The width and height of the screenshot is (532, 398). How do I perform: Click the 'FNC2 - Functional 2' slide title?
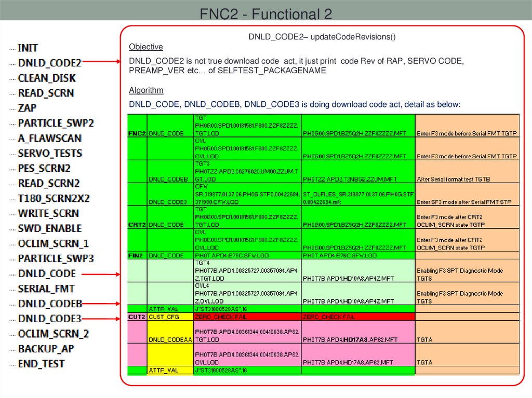pos(265,14)
